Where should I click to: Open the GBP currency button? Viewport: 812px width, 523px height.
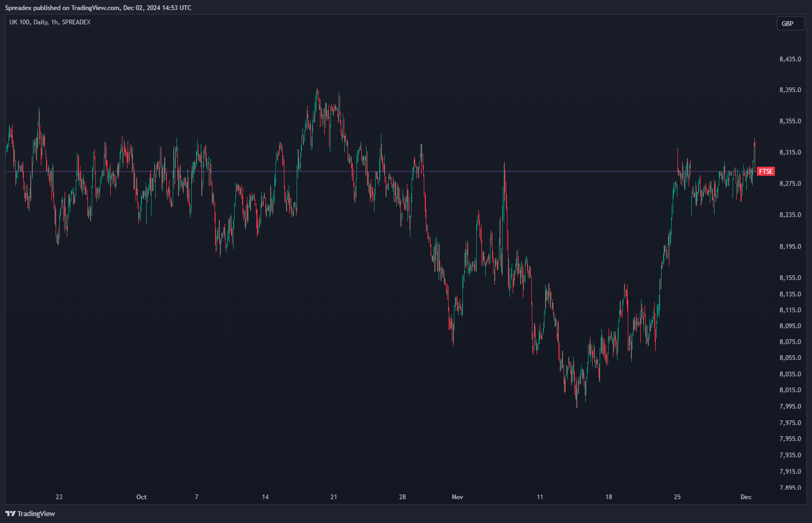tap(790, 23)
